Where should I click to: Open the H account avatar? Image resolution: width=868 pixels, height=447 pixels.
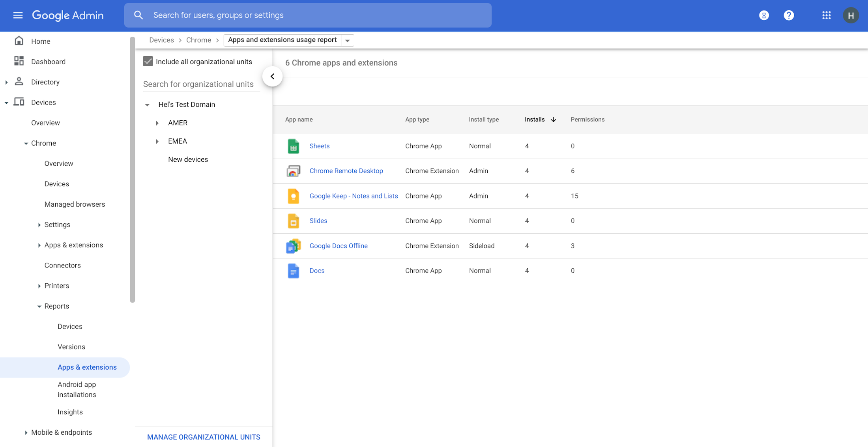(x=851, y=15)
